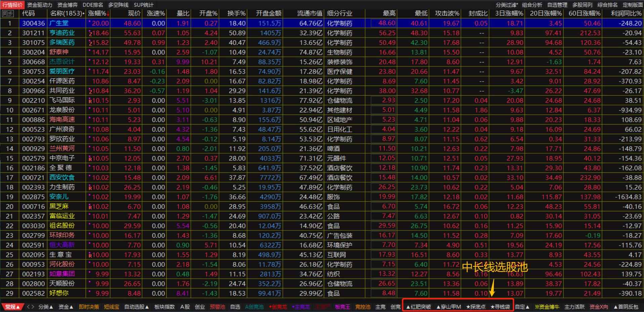Click stock code 002582 in the last row
Image resolution: width=644 pixels, height=312 pixels.
point(33,293)
